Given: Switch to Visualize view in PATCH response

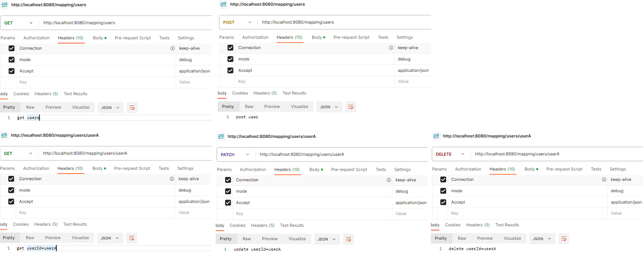Looking at the screenshot, I should (297, 239).
